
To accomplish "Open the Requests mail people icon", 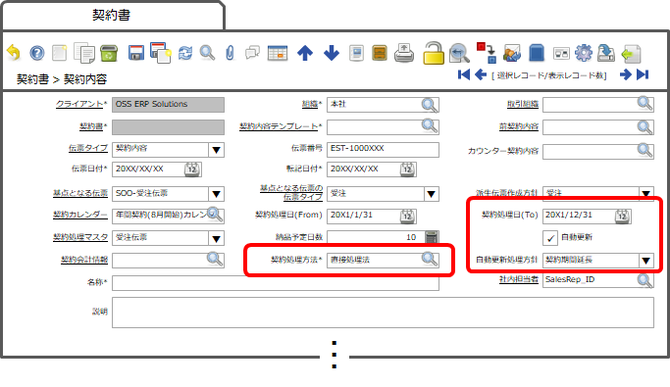I will [512, 53].
